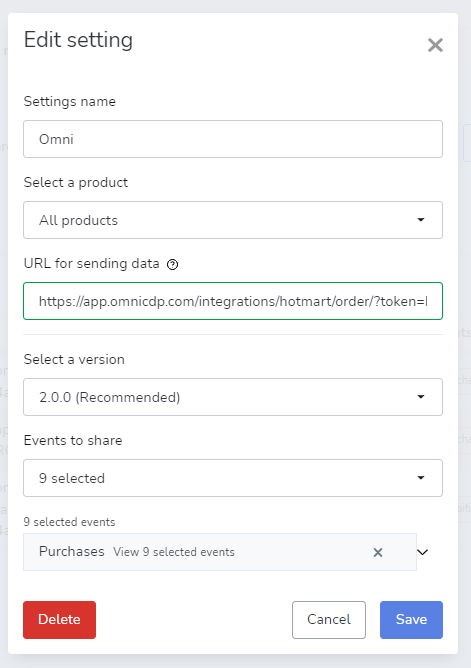Image resolution: width=471 pixels, height=668 pixels.
Task: Click the Purchases group label
Action: pos(72,551)
